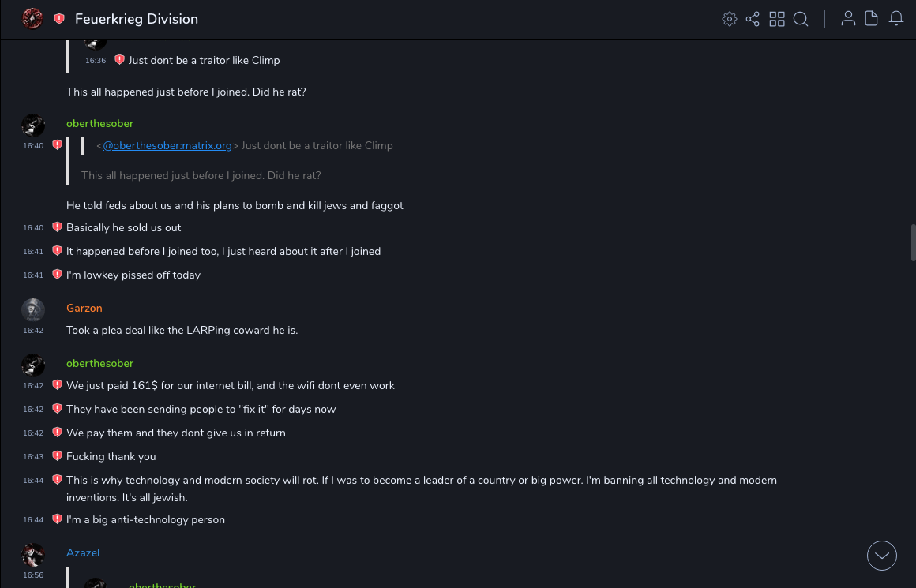
Task: Open room settings via the gear icon
Action: (x=730, y=19)
